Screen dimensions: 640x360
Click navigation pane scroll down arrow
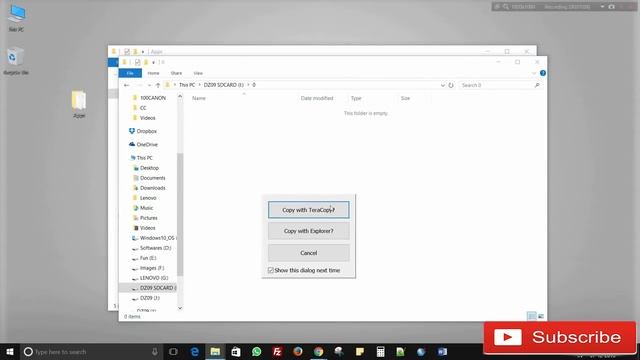click(180, 308)
